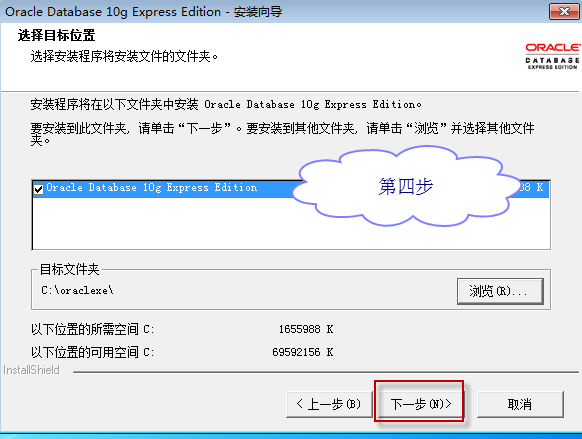The width and height of the screenshot is (582, 439).
Task: Click the available space value 69592156 K
Action: click(303, 352)
